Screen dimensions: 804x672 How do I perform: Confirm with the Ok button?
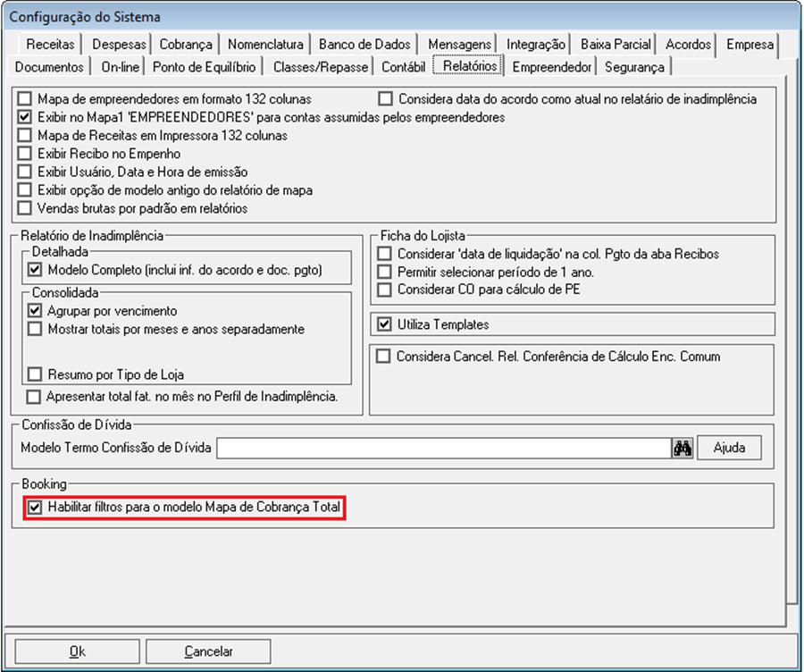coord(78,651)
